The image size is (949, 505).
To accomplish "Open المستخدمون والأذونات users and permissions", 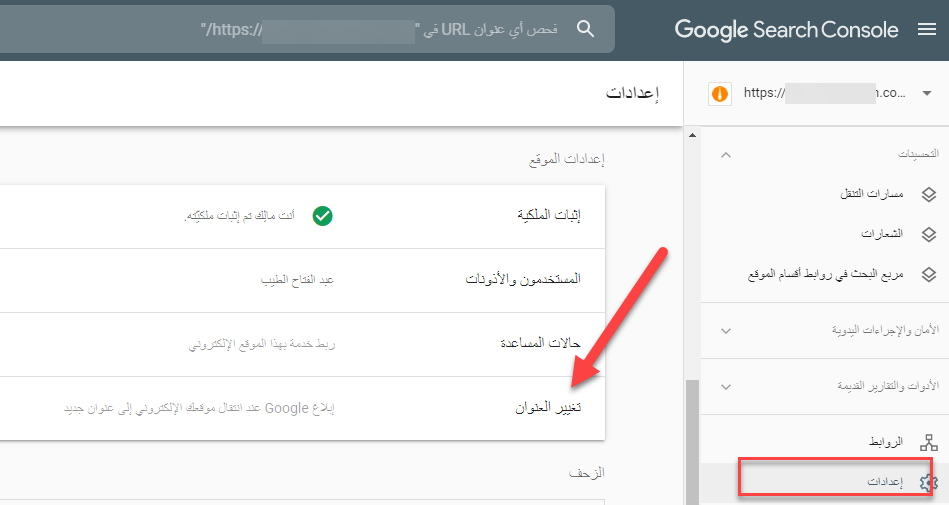I will coord(302,280).
